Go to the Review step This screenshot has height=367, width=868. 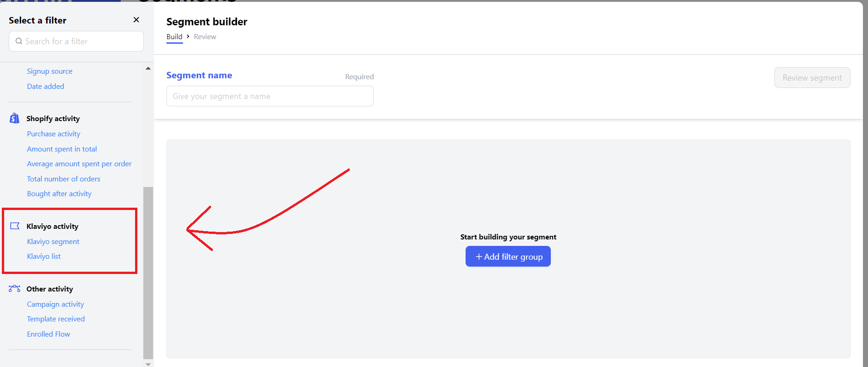205,37
